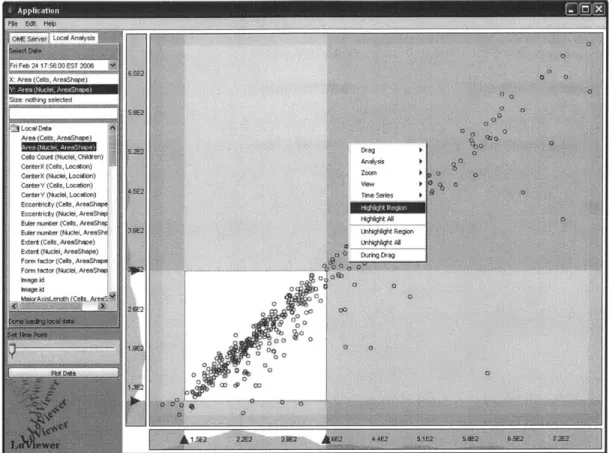Open the Drag submenu in context menu
Image resolution: width=612 pixels, height=453 pixels.
point(388,150)
